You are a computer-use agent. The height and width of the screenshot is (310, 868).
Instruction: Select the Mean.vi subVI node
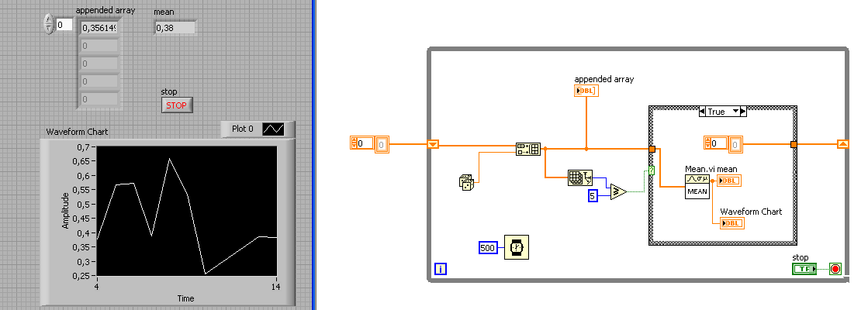[x=697, y=186]
